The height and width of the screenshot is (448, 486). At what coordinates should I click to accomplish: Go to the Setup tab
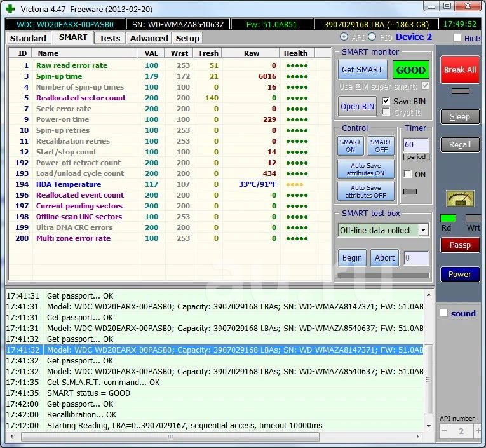187,38
